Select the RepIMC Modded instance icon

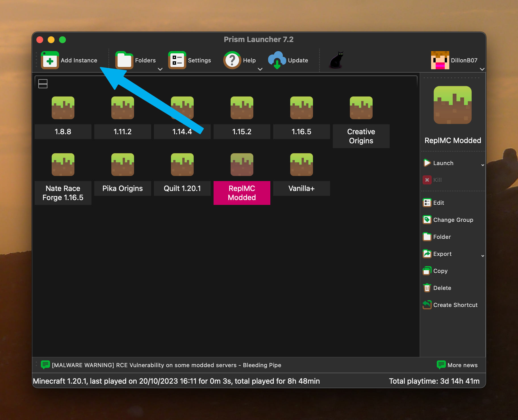tap(242, 165)
